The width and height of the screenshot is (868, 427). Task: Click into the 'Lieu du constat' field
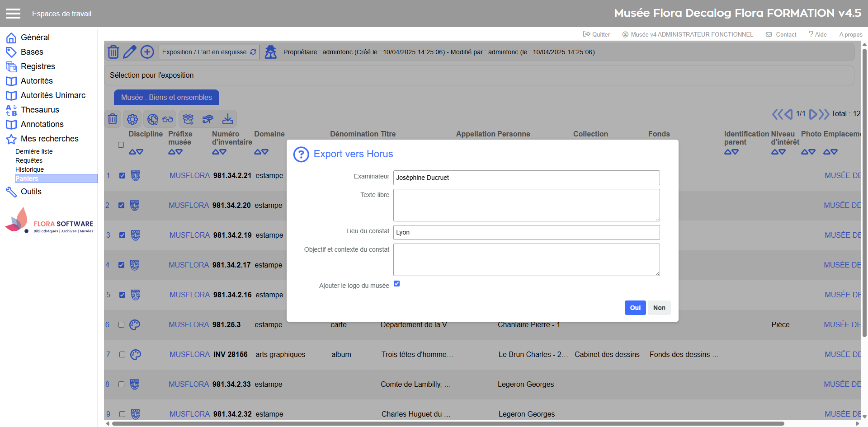tap(526, 232)
